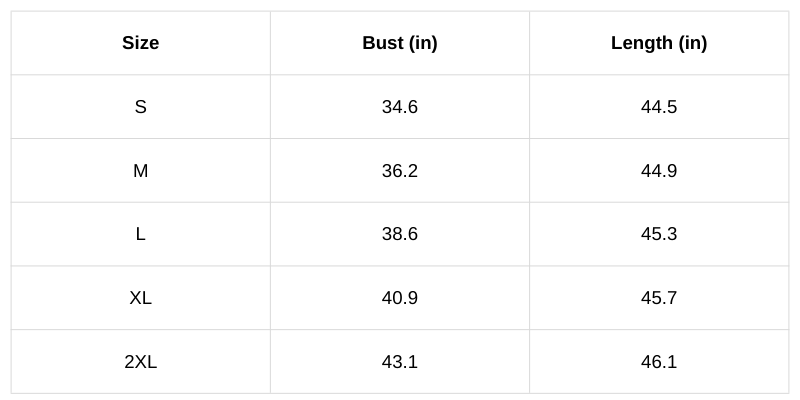Click the (in) unit beside Length
This screenshot has width=800, height=400.
point(692,43)
